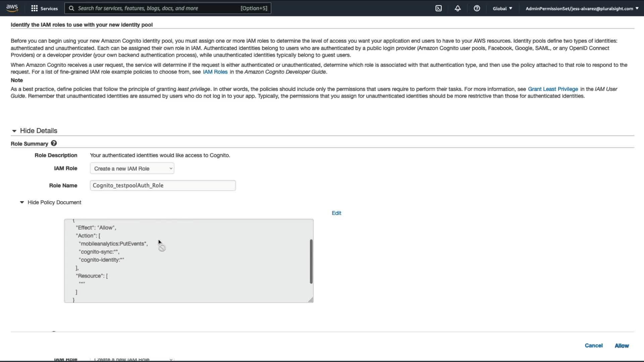Open the IAM Role dropdown

132,169
